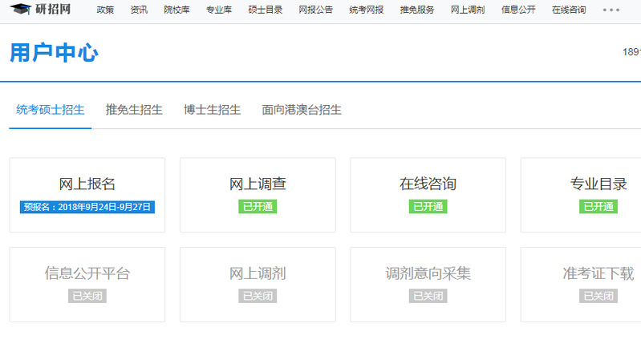Click the blue 预报名 date badge

(87, 207)
